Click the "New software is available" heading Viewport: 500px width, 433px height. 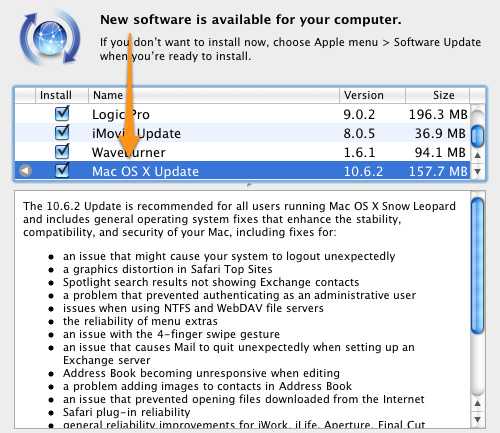click(251, 20)
